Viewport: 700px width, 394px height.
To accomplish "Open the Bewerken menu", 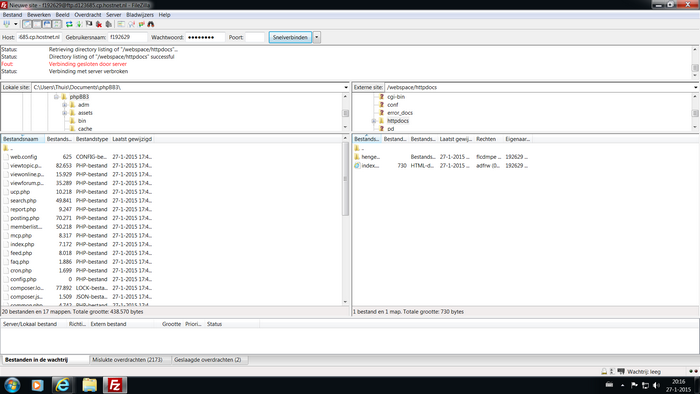I will click(39, 15).
